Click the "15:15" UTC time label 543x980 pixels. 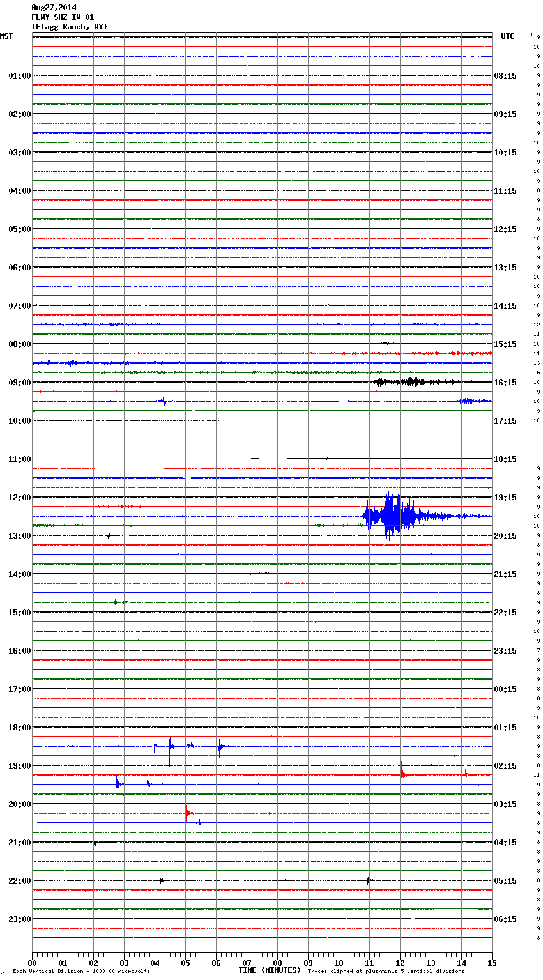[505, 344]
